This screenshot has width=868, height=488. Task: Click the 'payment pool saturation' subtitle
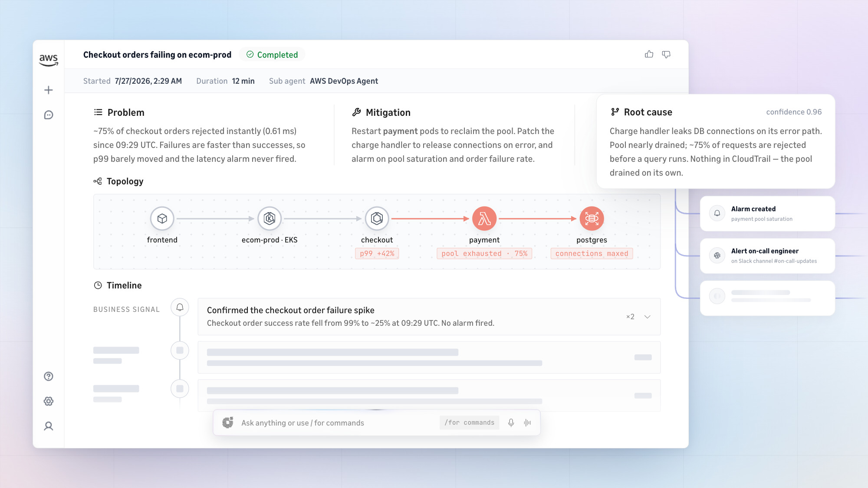pos(762,219)
